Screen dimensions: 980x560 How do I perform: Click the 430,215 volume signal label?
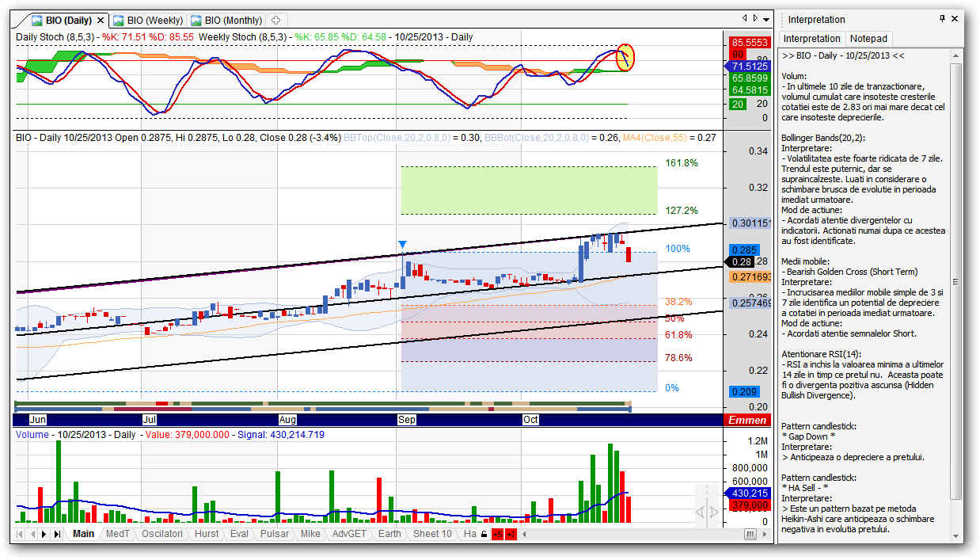(747, 493)
